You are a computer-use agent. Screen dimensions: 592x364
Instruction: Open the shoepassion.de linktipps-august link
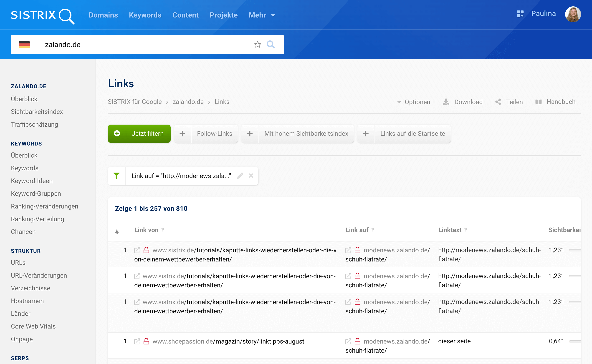coord(228,341)
